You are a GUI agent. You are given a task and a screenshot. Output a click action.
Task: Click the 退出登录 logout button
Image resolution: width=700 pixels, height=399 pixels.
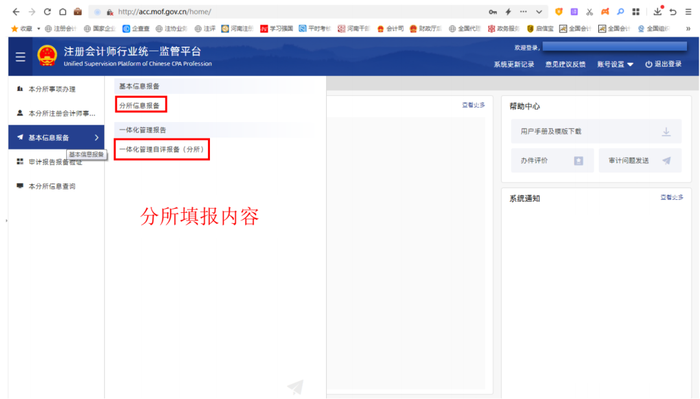[x=663, y=64]
